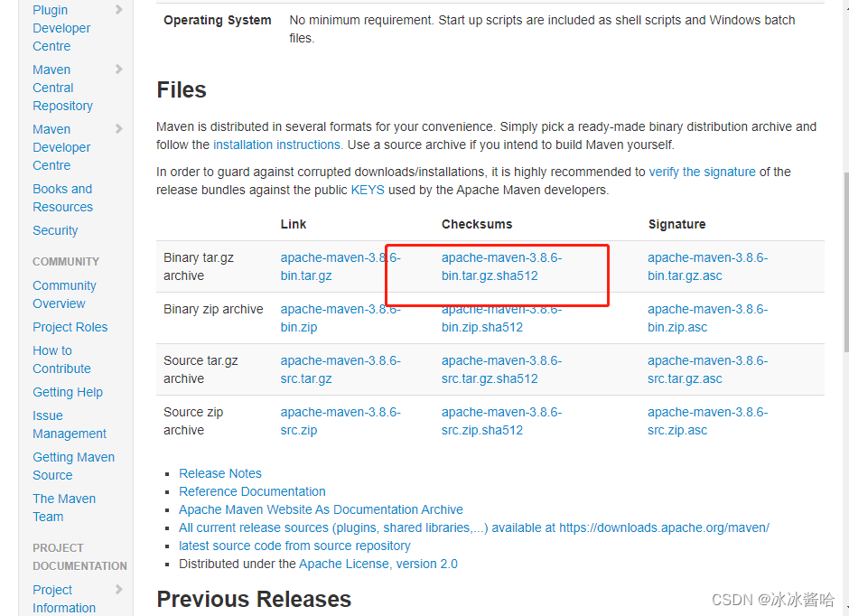The width and height of the screenshot is (849, 616).
Task: Click the Source tar.gz archive row label
Action: (201, 369)
